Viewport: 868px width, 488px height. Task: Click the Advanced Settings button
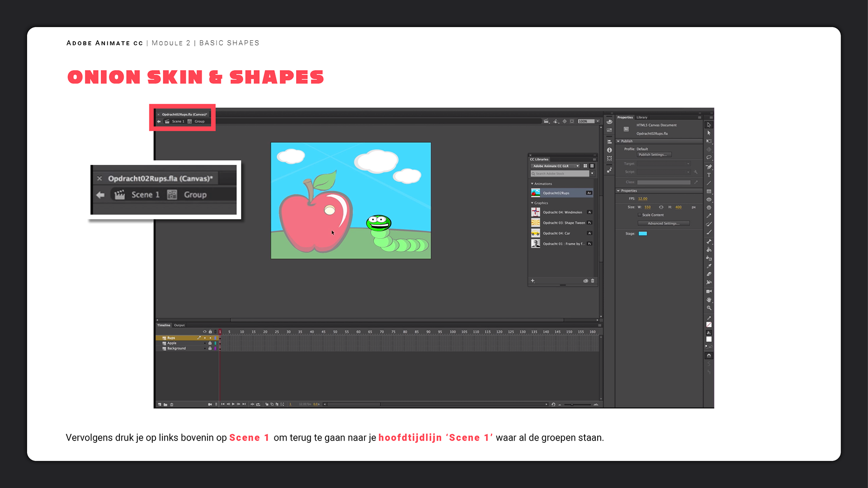[x=663, y=223]
